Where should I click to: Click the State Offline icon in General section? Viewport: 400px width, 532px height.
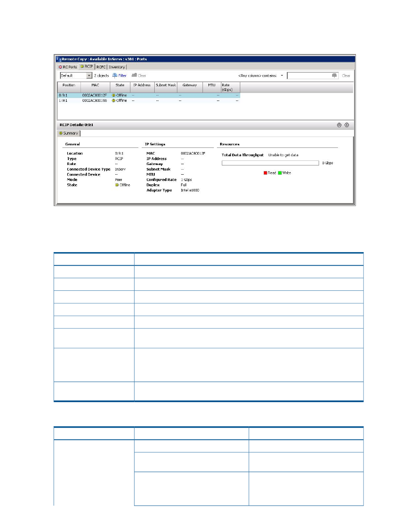pyautogui.click(x=117, y=185)
